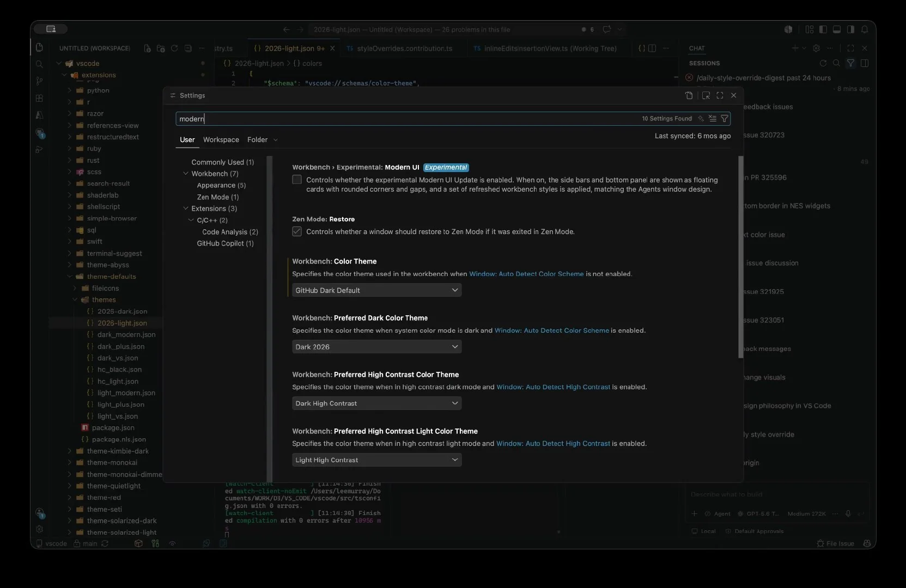Select Appearance (5) settings category

click(x=221, y=185)
